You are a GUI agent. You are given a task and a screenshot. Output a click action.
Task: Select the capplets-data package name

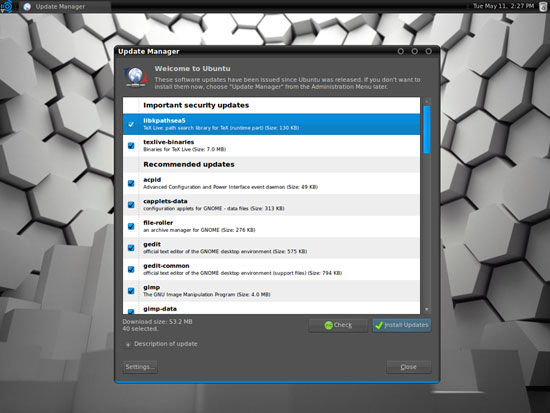click(165, 201)
